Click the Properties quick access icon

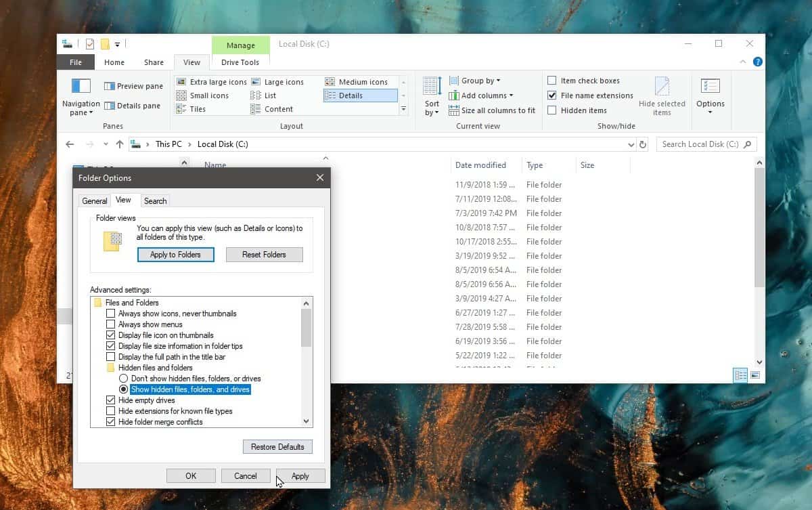pos(90,44)
